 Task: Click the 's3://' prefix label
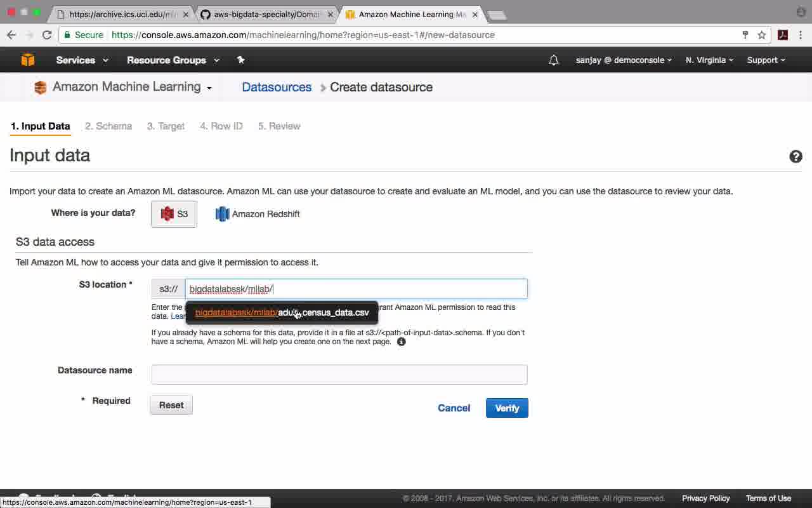tap(168, 289)
